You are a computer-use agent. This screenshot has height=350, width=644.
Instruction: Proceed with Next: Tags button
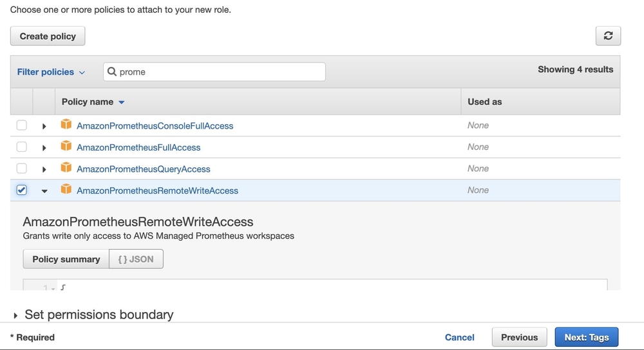(x=587, y=337)
